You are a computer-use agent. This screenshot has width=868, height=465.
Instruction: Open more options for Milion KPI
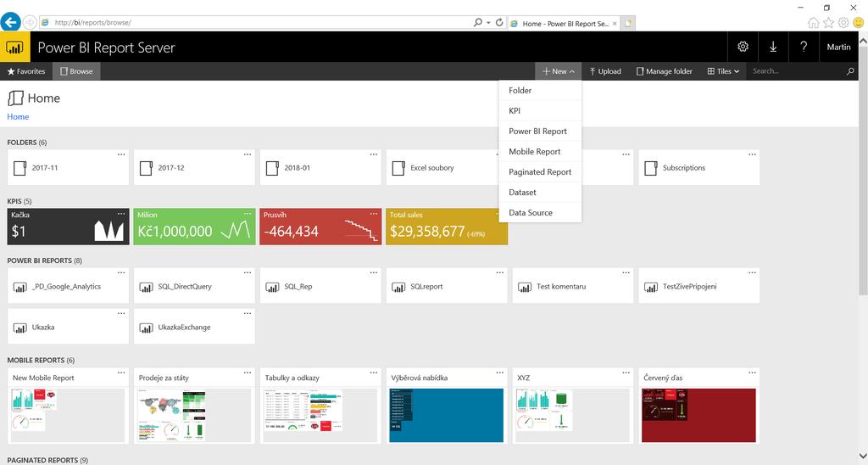248,213
